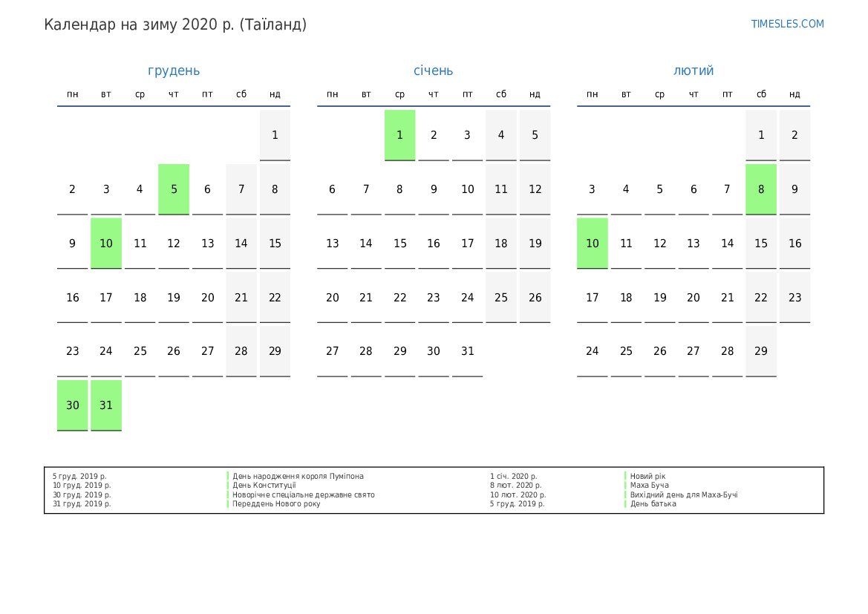Select January 1 green holiday cell
The height and width of the screenshot is (614, 868).
[x=399, y=135]
